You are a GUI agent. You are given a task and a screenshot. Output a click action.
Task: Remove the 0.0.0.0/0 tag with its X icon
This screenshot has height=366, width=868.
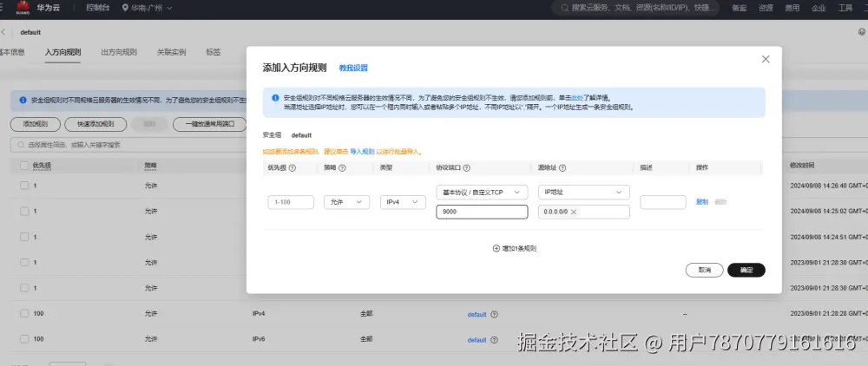pyautogui.click(x=574, y=212)
